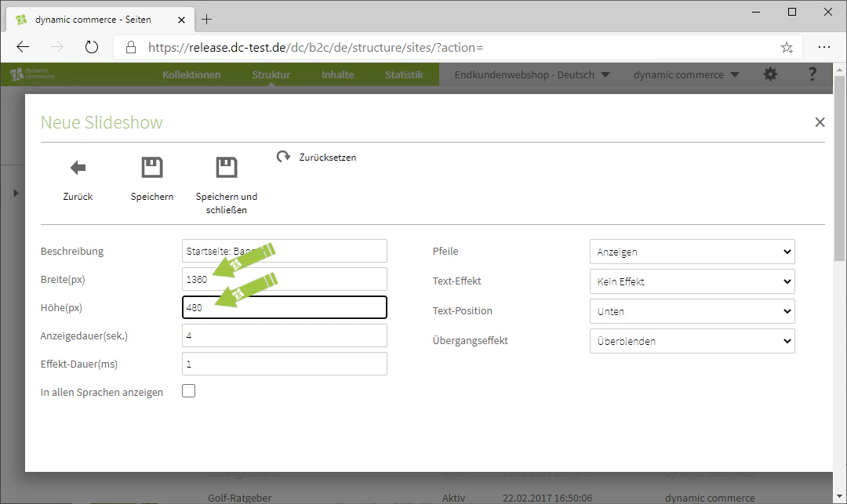Click Golf-Ratgeber row in background list
The image size is (847, 504).
[x=240, y=498]
